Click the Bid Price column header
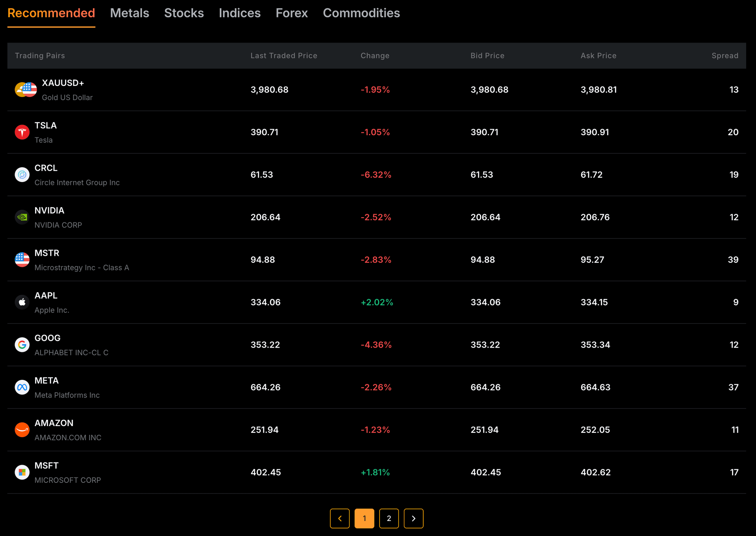Image resolution: width=756 pixels, height=536 pixels. (x=487, y=56)
